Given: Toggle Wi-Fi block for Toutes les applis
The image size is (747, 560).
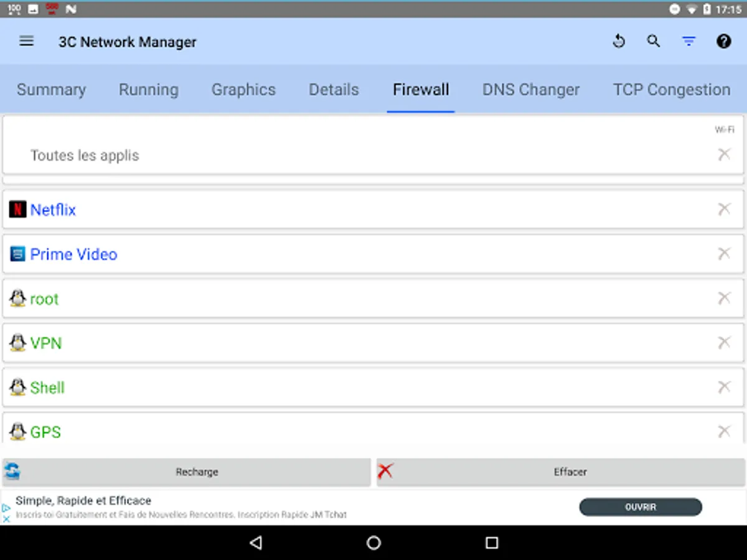Looking at the screenshot, I should click(x=724, y=154).
